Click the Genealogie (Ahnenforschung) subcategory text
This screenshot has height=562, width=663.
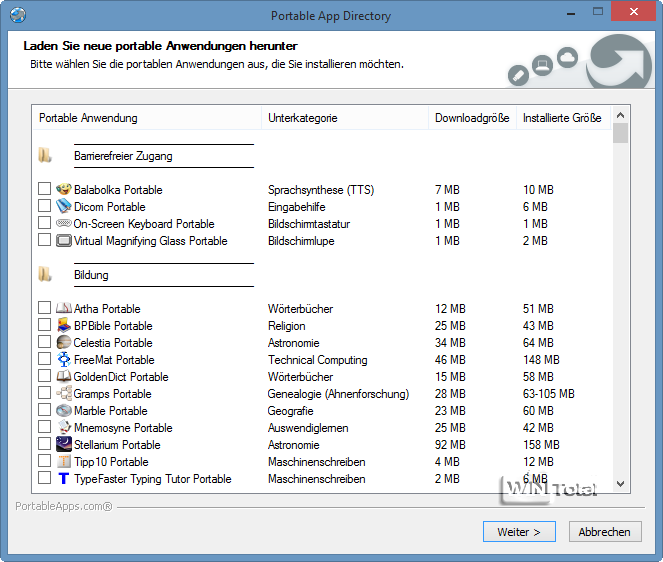pos(338,394)
